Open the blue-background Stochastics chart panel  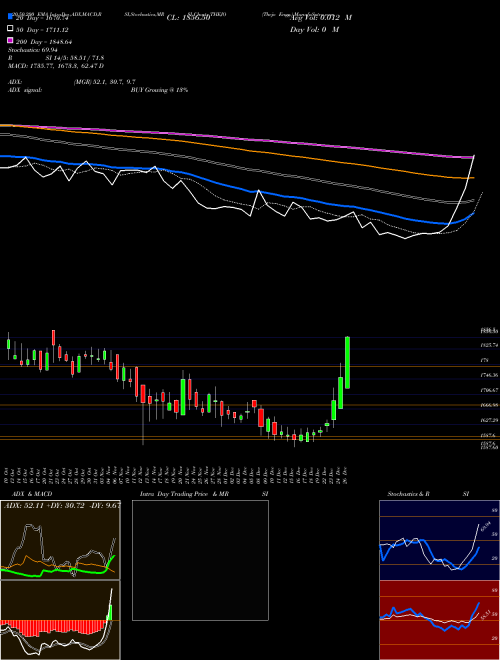click(439, 540)
